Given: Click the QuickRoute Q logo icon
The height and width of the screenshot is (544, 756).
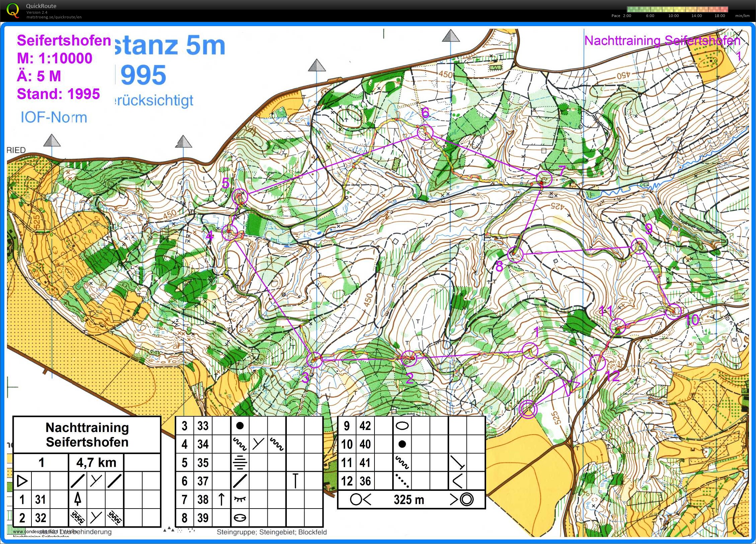Looking at the screenshot, I should point(13,10).
